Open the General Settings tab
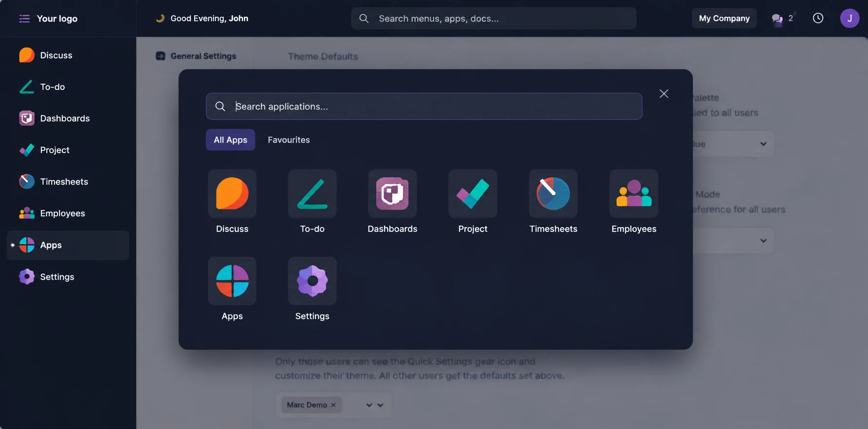The width and height of the screenshot is (868, 429). click(196, 56)
